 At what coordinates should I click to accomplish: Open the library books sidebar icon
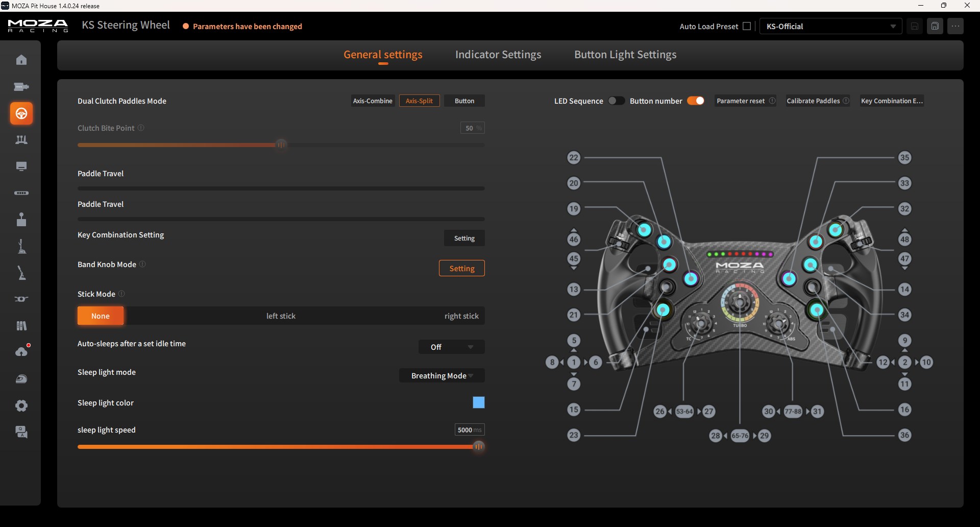click(21, 326)
